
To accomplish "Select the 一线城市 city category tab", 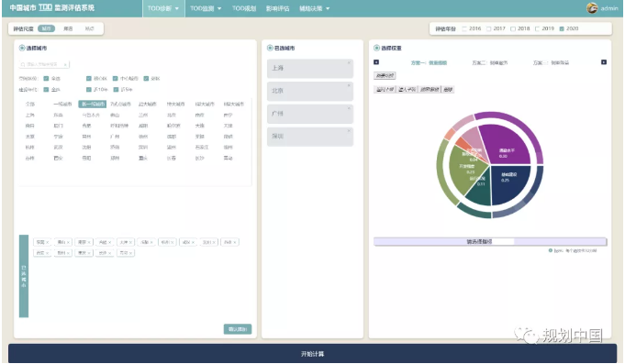I will tap(62, 104).
